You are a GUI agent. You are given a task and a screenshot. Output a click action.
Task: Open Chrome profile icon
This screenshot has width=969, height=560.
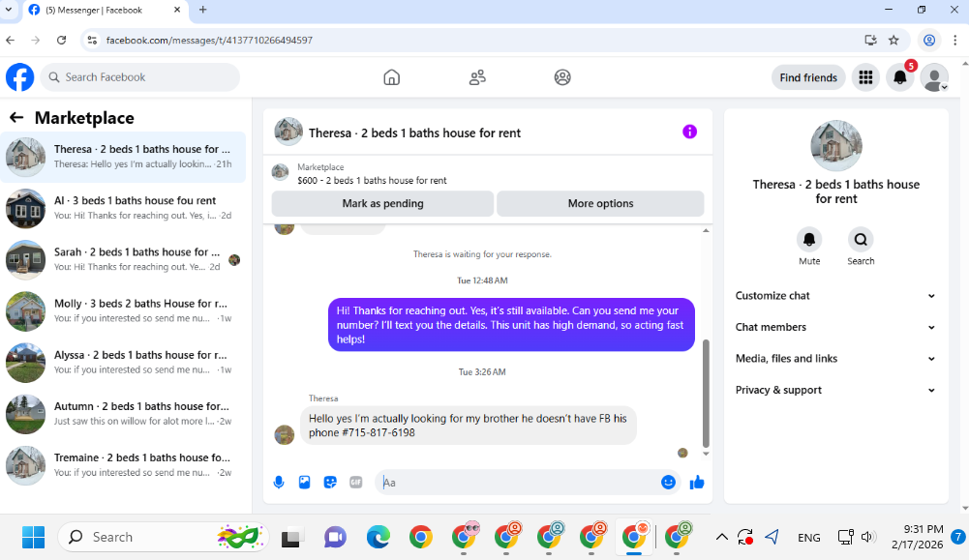coord(929,40)
